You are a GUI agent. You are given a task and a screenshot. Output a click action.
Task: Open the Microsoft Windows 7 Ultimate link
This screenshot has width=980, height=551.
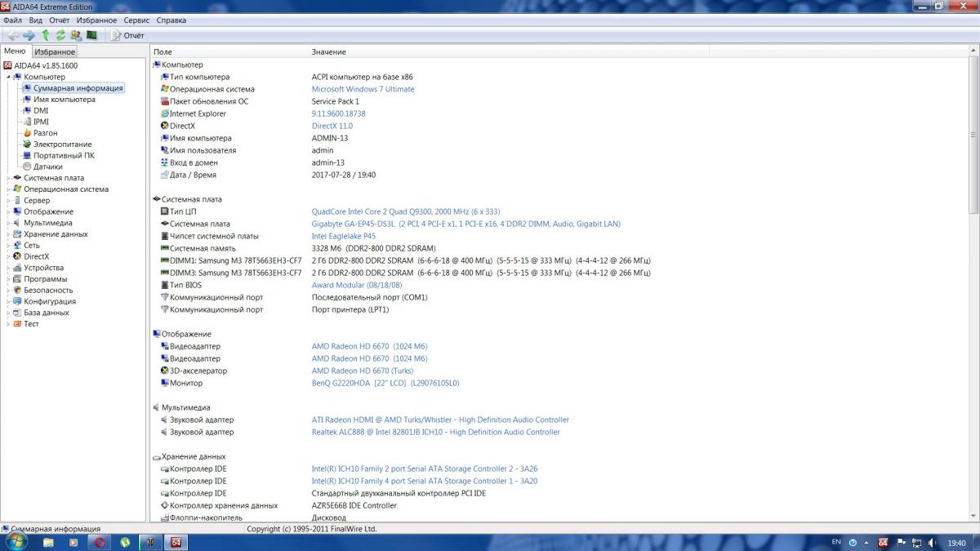pos(363,89)
